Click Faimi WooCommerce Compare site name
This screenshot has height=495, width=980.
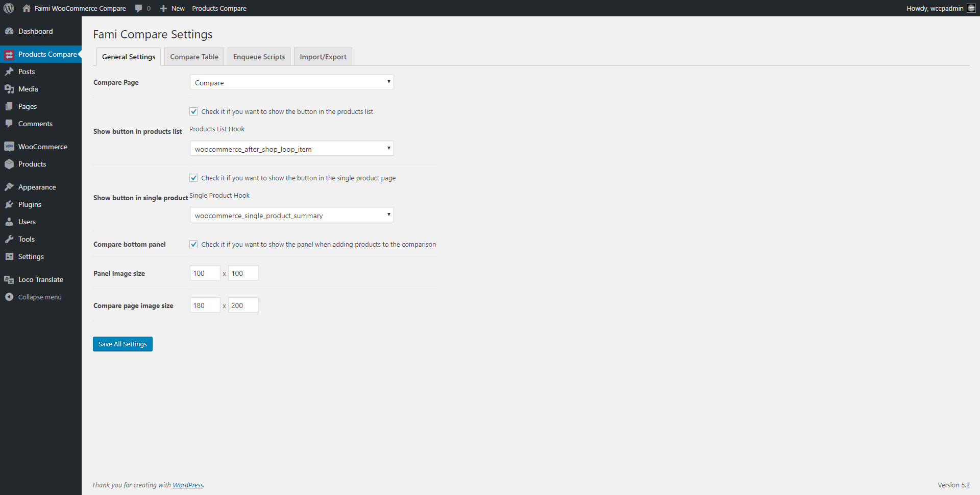[80, 8]
